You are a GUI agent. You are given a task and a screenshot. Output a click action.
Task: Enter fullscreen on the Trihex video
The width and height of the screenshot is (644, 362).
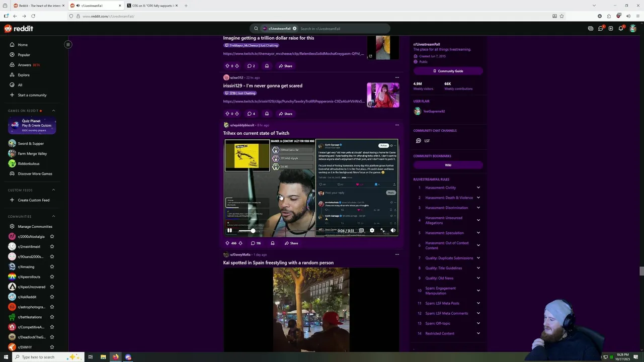(x=382, y=230)
